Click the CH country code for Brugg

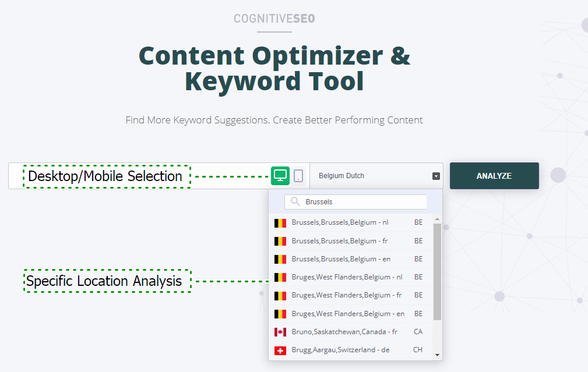[418, 350]
